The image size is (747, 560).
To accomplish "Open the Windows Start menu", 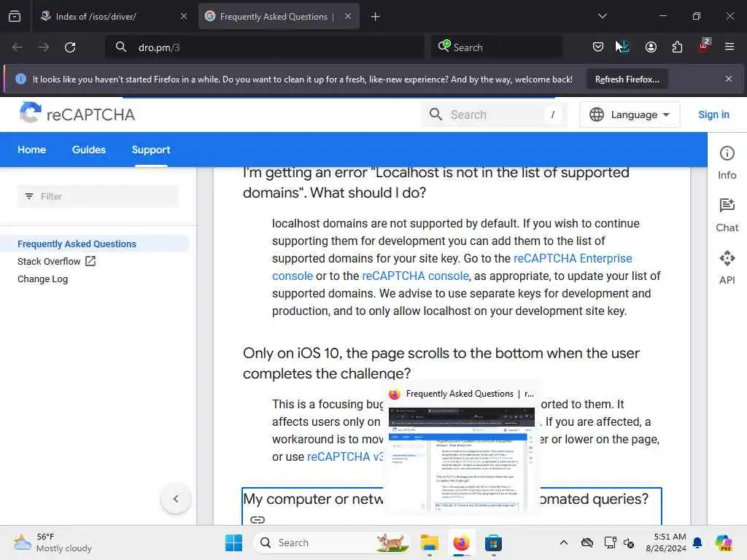I will [233, 542].
